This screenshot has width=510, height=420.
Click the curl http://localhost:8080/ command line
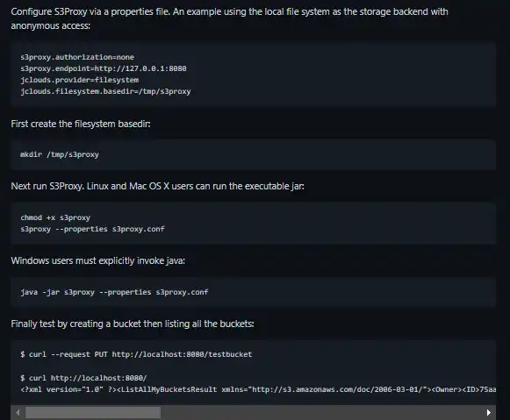pyautogui.click(x=83, y=378)
